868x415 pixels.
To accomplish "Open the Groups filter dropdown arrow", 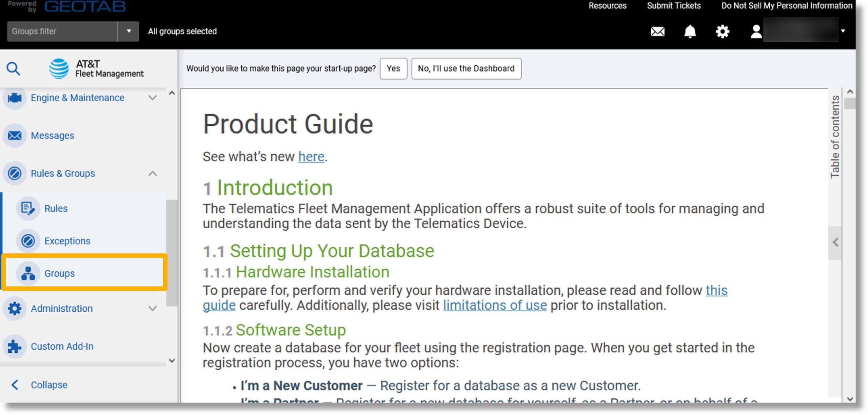I will (129, 31).
